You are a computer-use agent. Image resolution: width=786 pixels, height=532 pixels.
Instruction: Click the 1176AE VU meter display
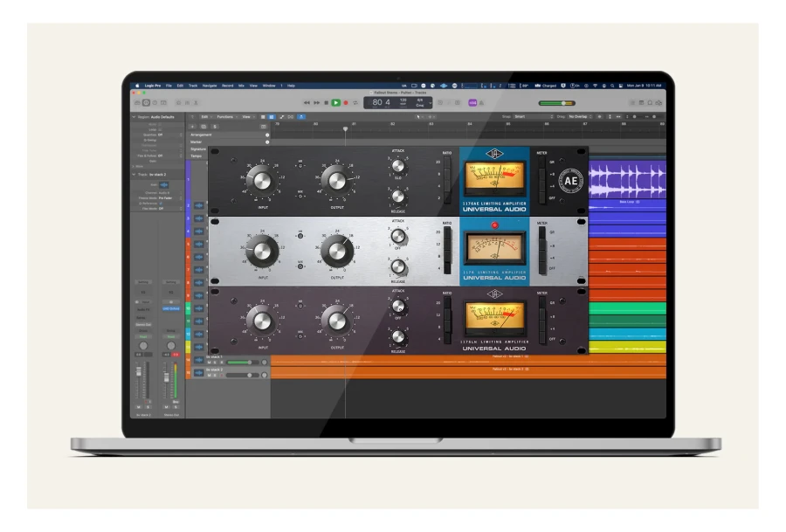tap(495, 177)
